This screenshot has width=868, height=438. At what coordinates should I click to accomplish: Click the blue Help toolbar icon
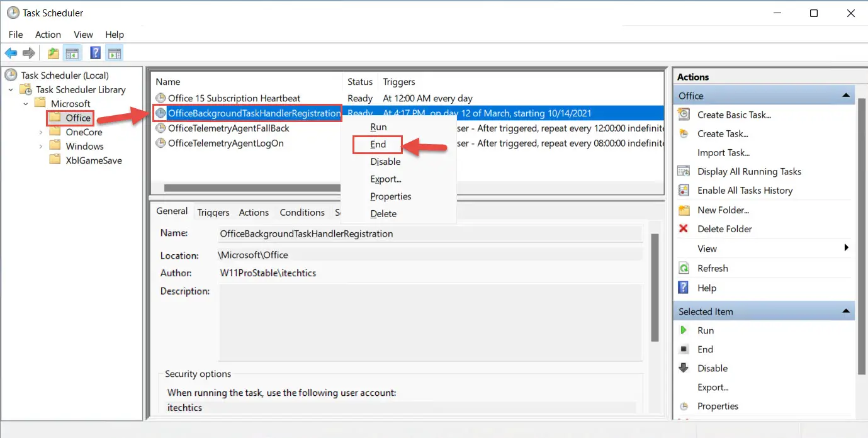point(96,53)
